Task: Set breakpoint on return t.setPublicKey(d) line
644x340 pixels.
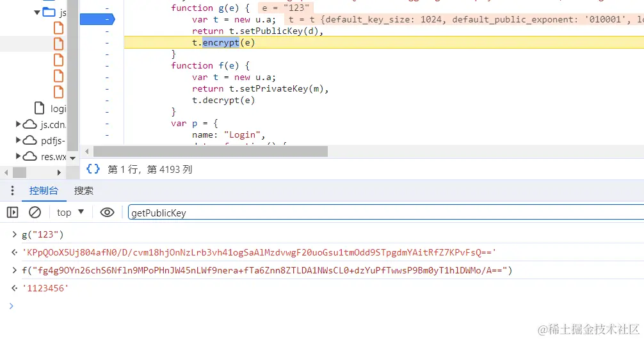Action: pyautogui.click(x=107, y=31)
